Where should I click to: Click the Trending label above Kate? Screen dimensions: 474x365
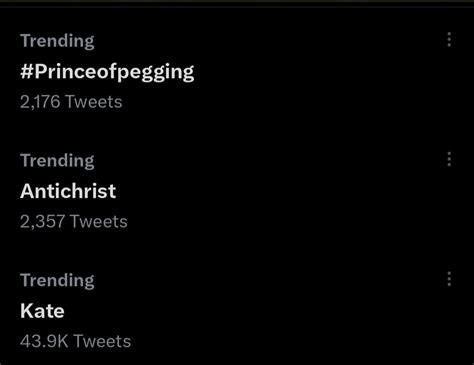pyautogui.click(x=57, y=280)
